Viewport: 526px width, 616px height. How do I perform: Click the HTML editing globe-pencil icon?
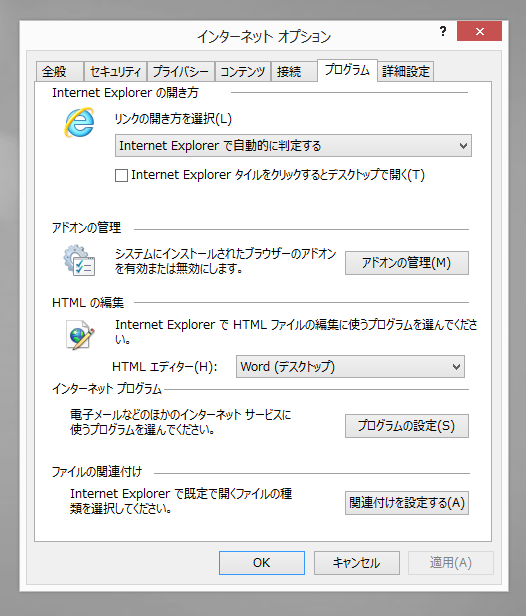80,334
